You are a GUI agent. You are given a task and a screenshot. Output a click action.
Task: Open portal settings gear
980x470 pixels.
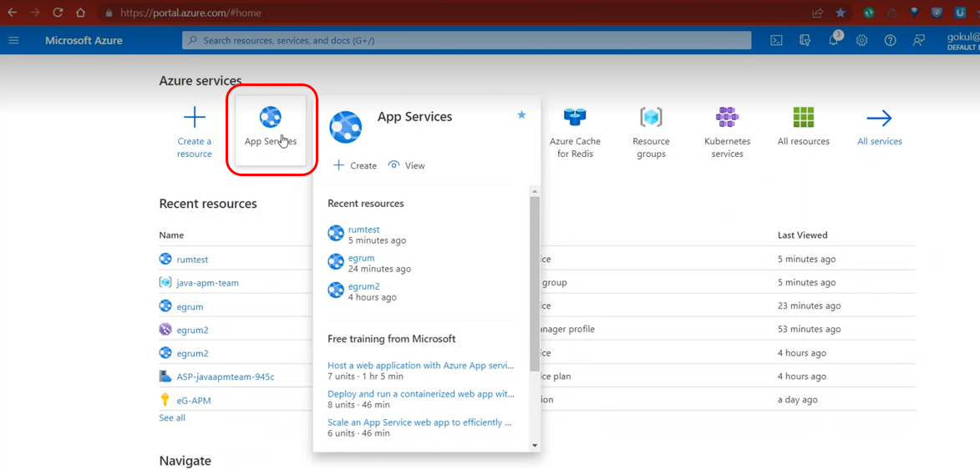coord(862,41)
